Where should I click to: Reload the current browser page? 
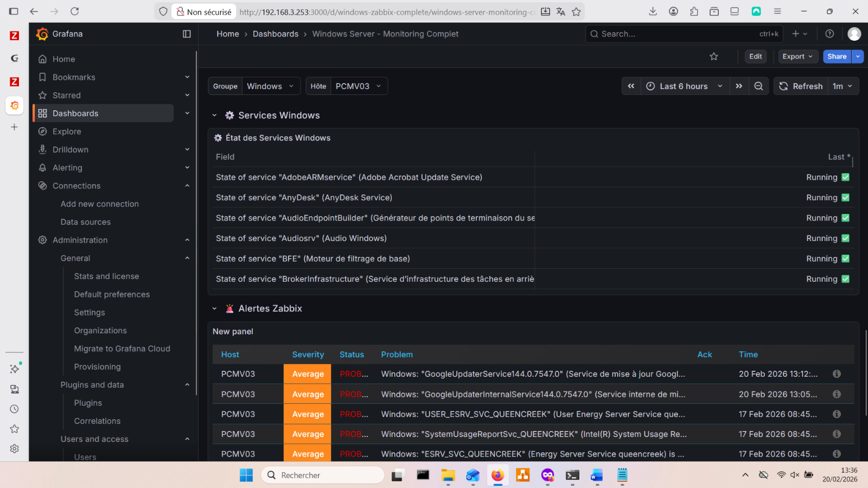pyautogui.click(x=75, y=11)
